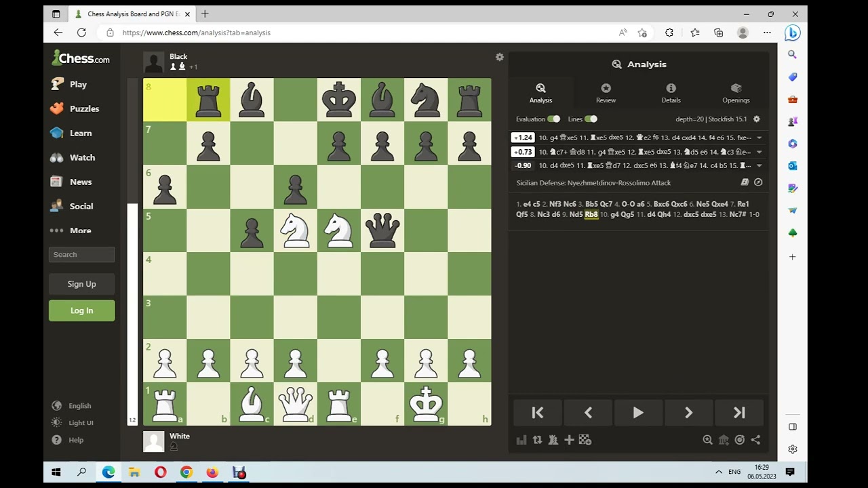Viewport: 868px width, 488px height.
Task: Open the opening book icon beside Sicilian Defense
Action: click(745, 182)
